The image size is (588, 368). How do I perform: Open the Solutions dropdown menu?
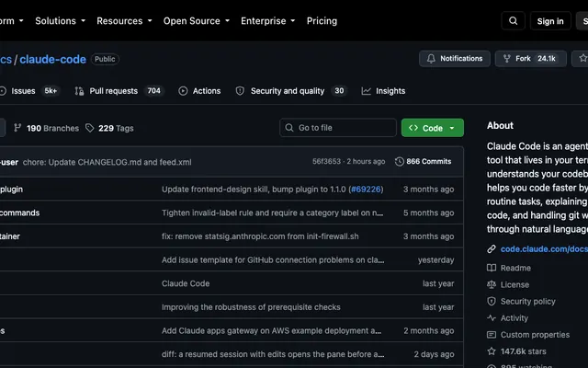click(x=60, y=21)
